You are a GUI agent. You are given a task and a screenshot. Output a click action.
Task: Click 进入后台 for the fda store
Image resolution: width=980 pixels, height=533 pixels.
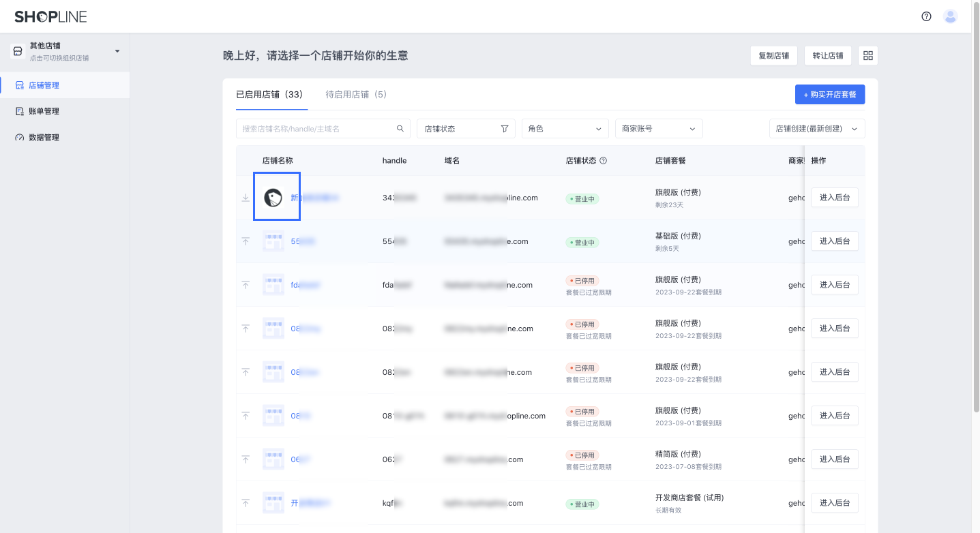[835, 285]
